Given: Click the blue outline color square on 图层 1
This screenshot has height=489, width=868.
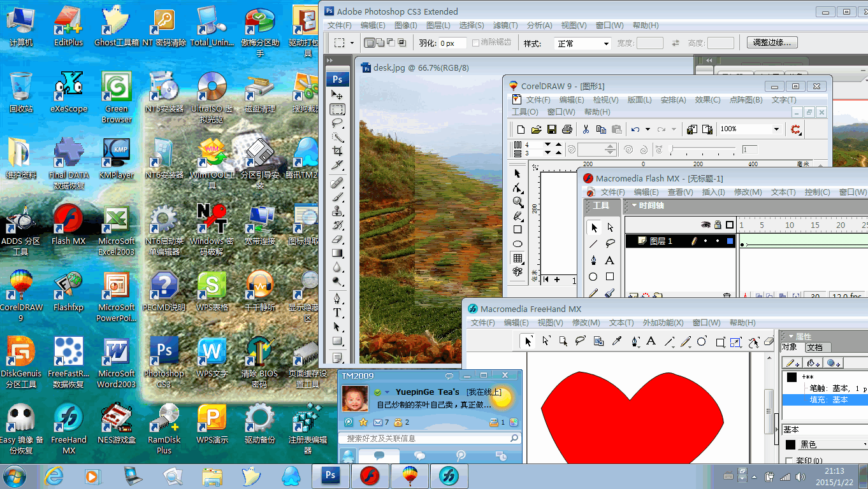Looking at the screenshot, I should tap(730, 241).
